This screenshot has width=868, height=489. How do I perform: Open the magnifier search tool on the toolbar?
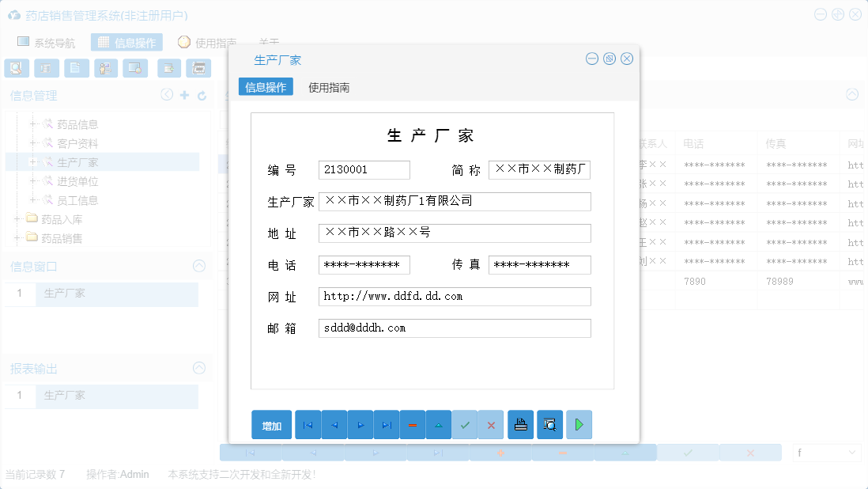[x=17, y=68]
